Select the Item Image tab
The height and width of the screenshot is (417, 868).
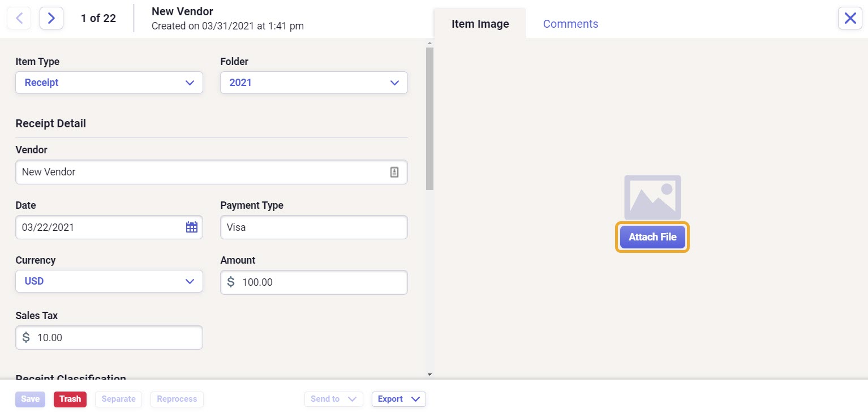coord(480,24)
